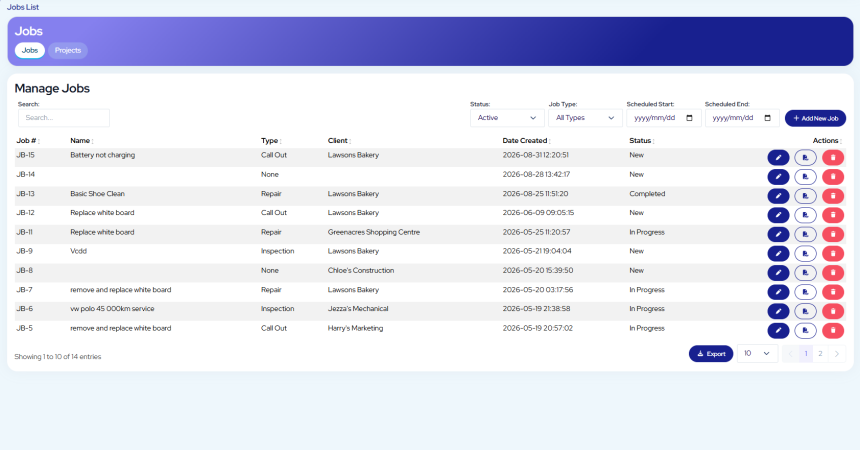This screenshot has width=860, height=450.
Task: Delete job JB-7 with the trash icon
Action: pos(833,292)
